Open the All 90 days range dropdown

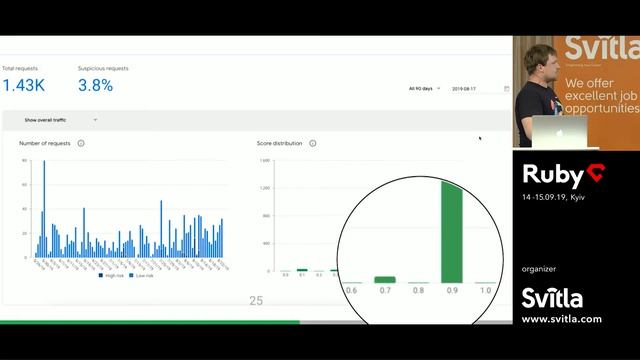(x=424, y=89)
